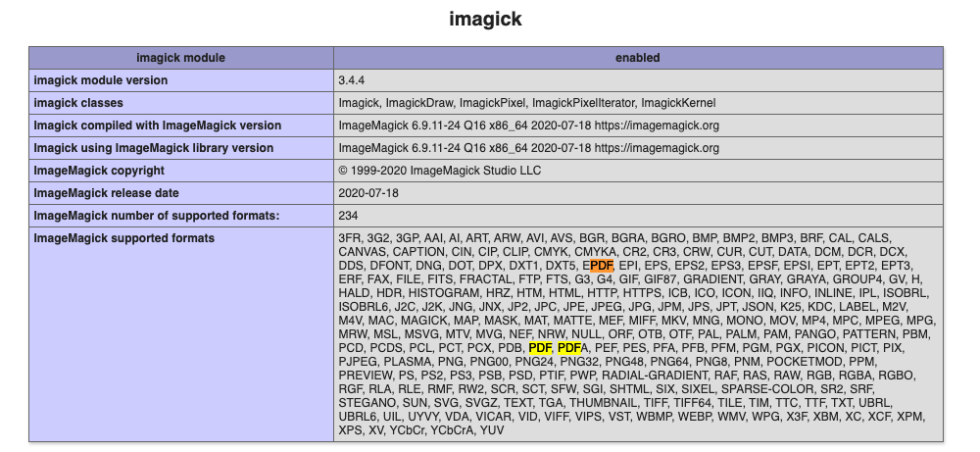The image size is (980, 452).
Task: Click the format entry THUMBNAIL
Action: pos(604,403)
